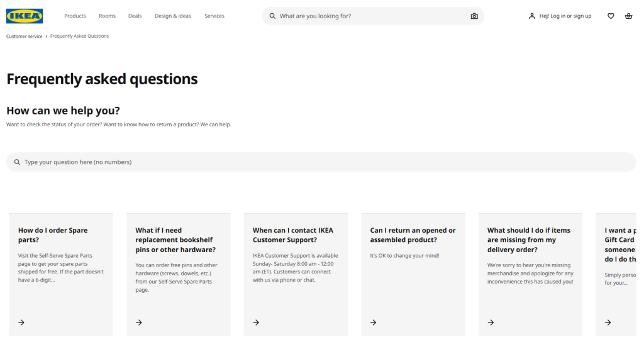The width and height of the screenshot is (644, 342).
Task: Open the Deals menu
Action: pyautogui.click(x=135, y=16)
